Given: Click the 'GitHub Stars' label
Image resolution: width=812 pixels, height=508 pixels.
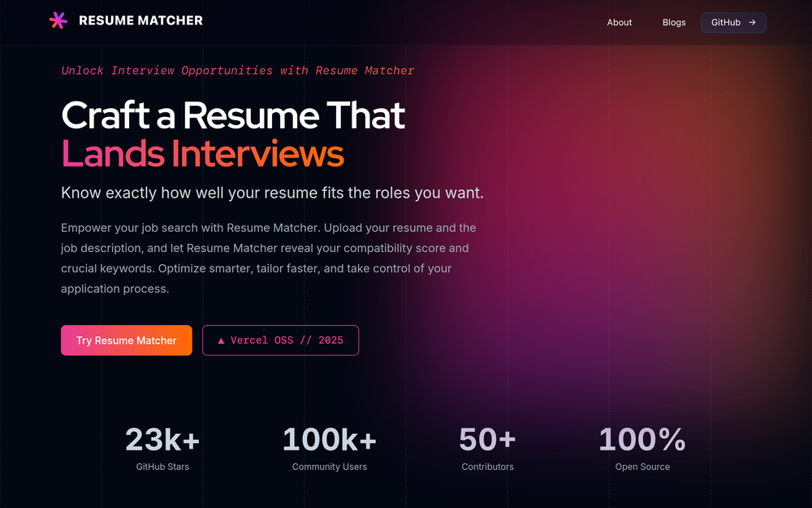Looking at the screenshot, I should [x=162, y=467].
